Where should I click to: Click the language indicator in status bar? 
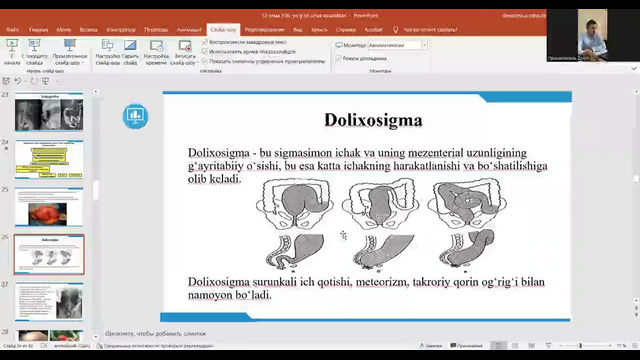point(72,346)
